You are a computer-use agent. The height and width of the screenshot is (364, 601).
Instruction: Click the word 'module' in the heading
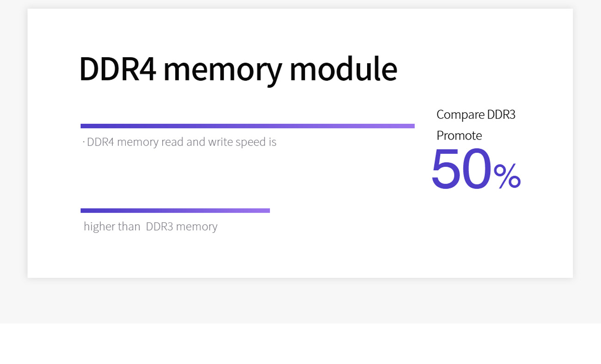(x=343, y=69)
